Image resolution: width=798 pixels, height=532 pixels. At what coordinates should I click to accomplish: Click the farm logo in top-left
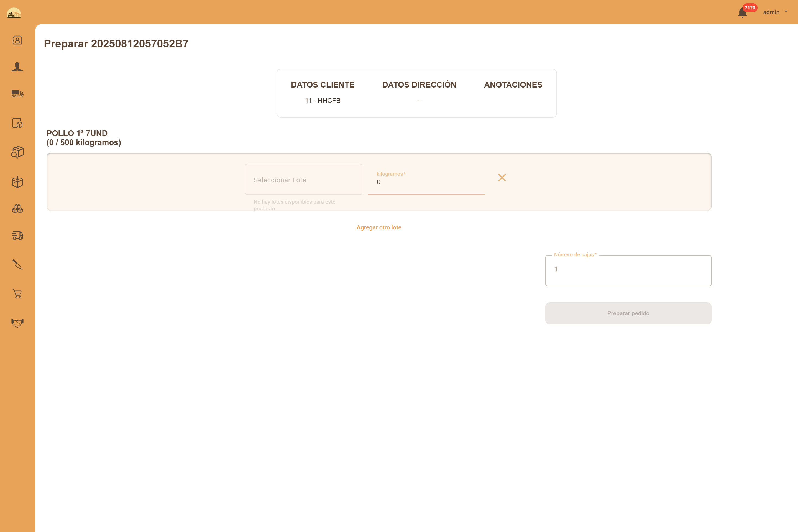pyautogui.click(x=14, y=13)
